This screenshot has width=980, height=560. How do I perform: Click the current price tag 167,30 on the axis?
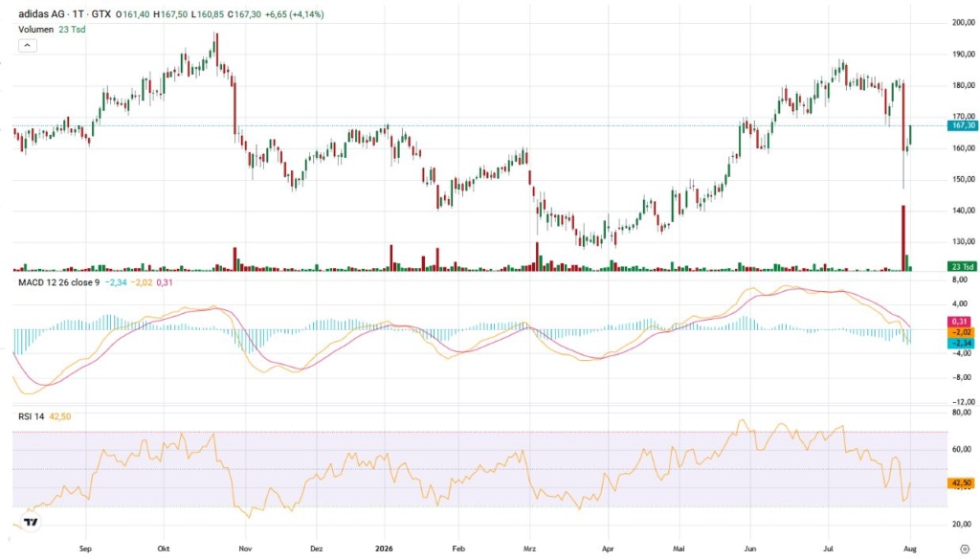coord(963,125)
